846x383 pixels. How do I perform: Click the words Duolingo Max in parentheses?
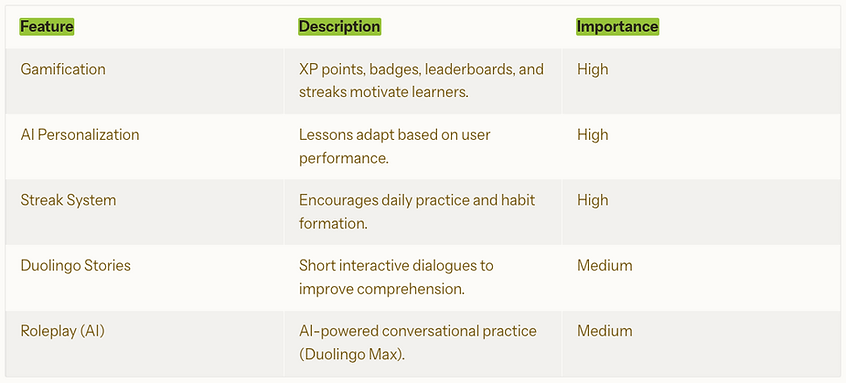pyautogui.click(x=351, y=354)
